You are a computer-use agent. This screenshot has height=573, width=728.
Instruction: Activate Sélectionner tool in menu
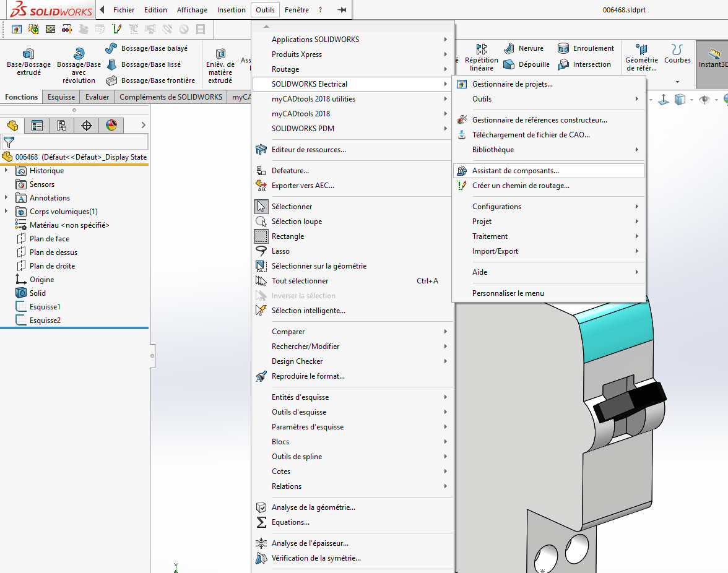(x=353, y=207)
